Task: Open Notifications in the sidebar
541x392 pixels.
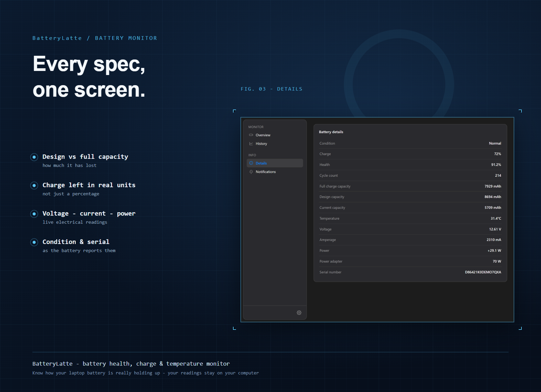Action: pyautogui.click(x=275, y=172)
